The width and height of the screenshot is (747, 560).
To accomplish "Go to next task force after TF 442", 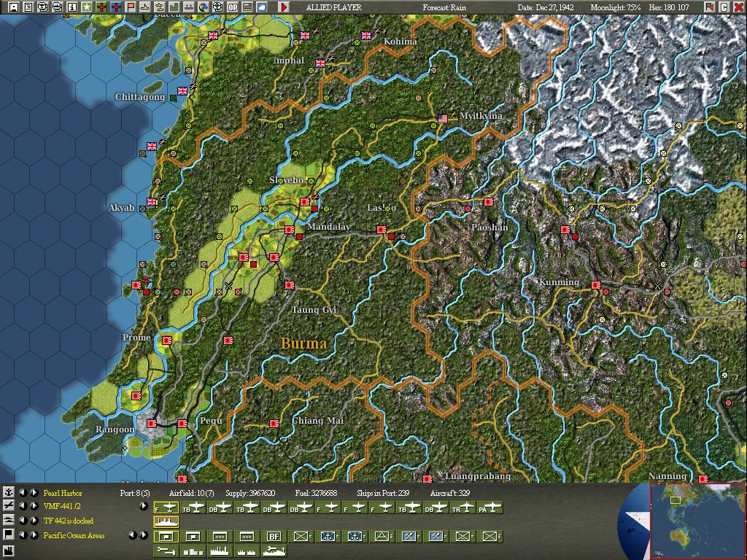I will coord(34,521).
